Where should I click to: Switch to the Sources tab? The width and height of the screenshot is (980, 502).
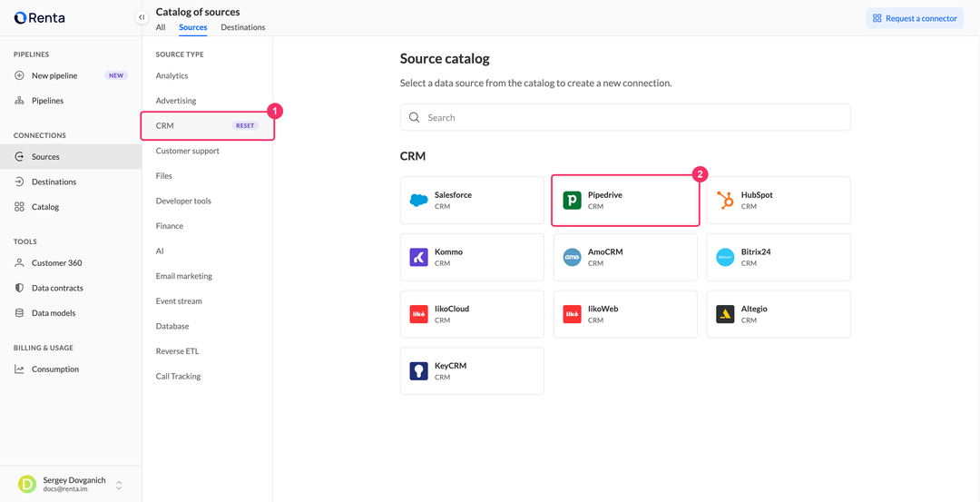point(193,27)
